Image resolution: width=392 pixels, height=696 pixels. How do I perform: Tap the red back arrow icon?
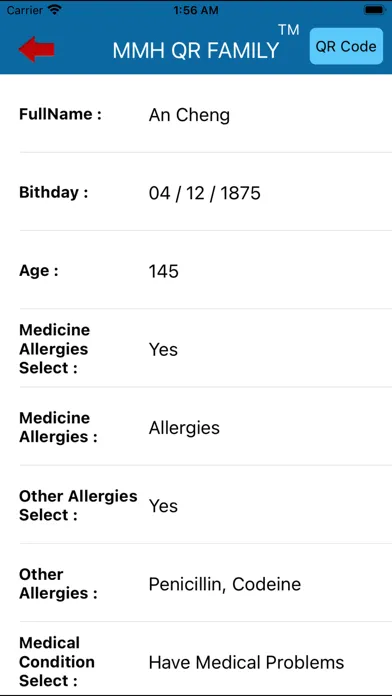click(x=36, y=49)
